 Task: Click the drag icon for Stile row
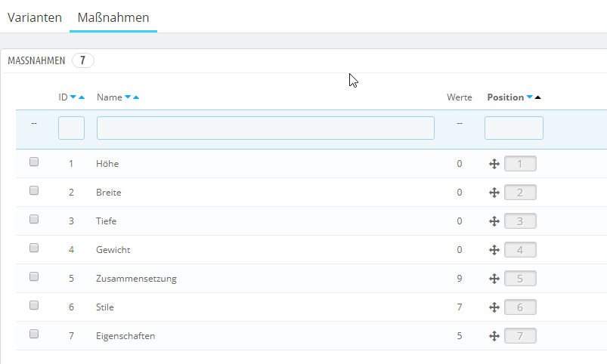(x=494, y=307)
